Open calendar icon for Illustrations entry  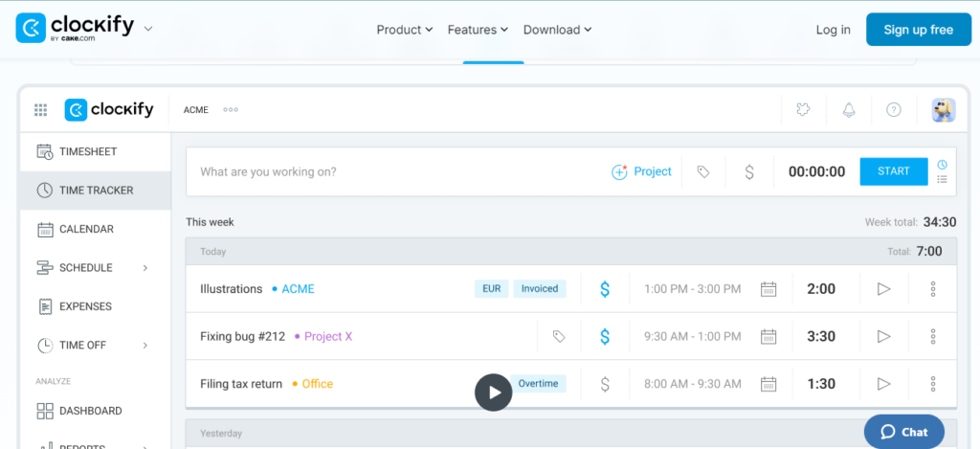click(768, 289)
